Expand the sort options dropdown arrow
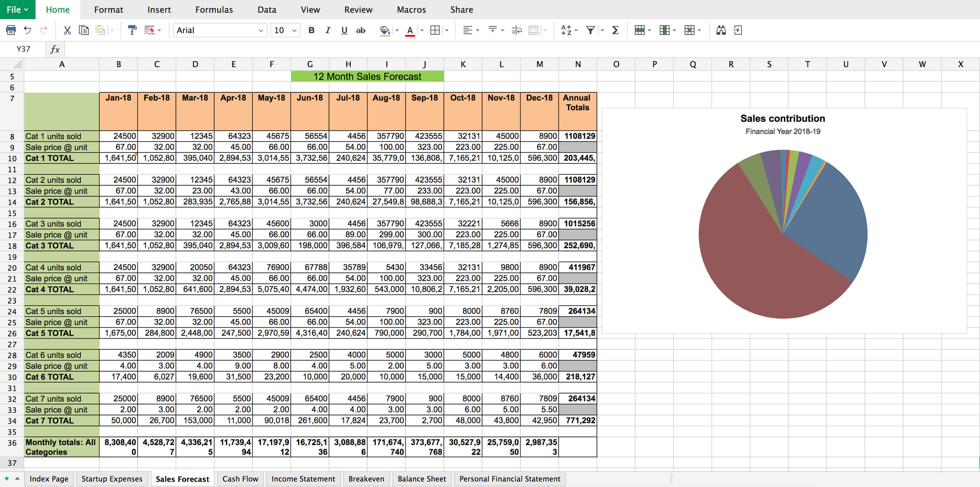The width and height of the screenshot is (980, 487). click(x=576, y=30)
